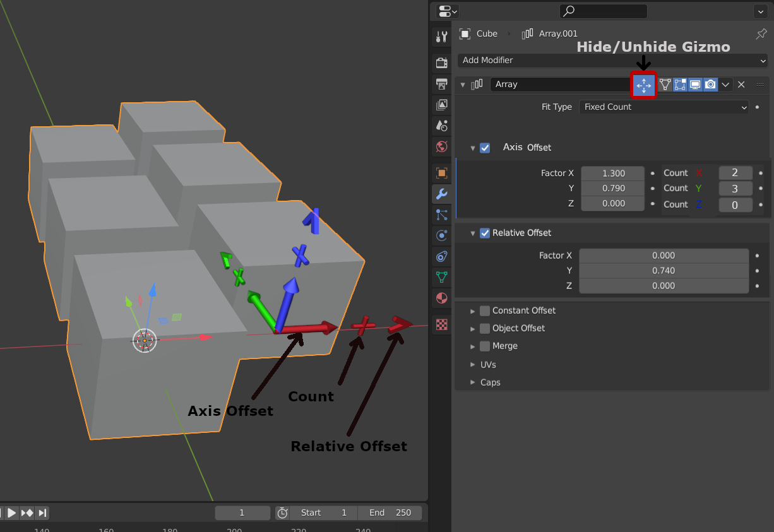Toggle modifier On Cage display
The height and width of the screenshot is (532, 774).
click(665, 84)
